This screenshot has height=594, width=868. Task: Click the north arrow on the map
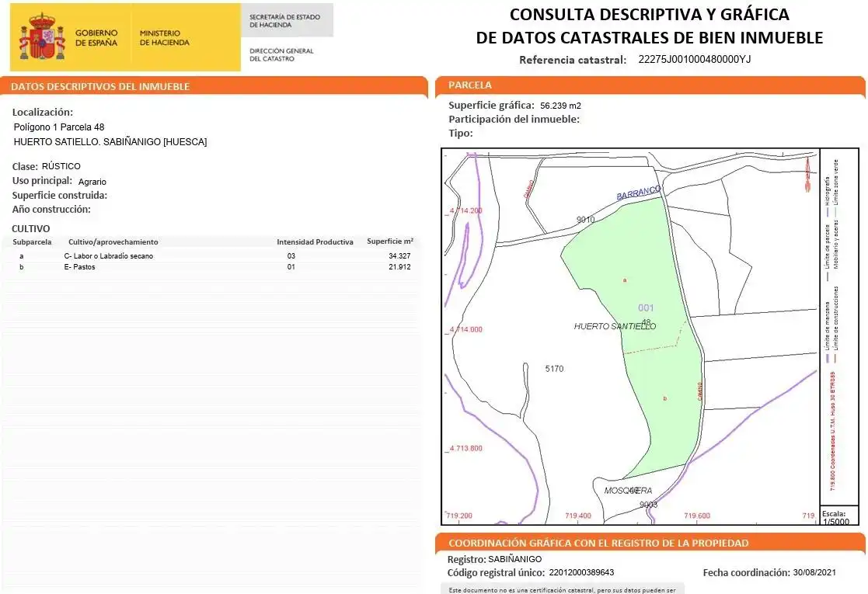(807, 174)
